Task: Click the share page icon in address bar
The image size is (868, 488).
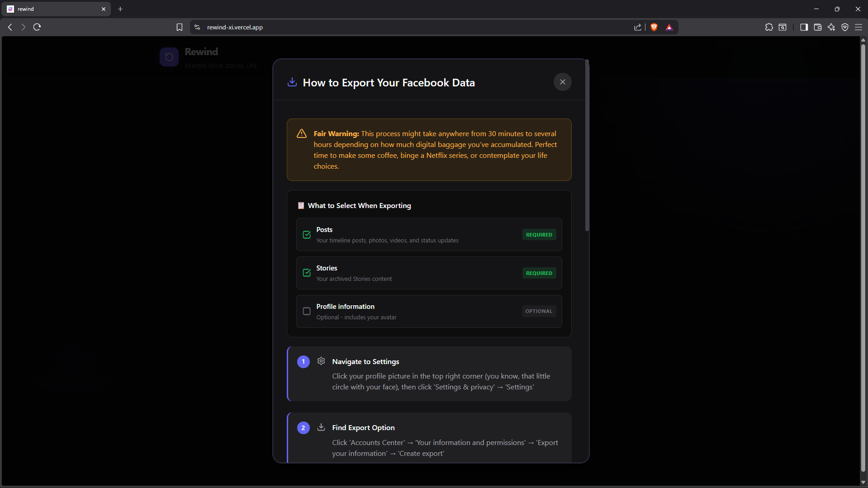Action: coord(637,27)
